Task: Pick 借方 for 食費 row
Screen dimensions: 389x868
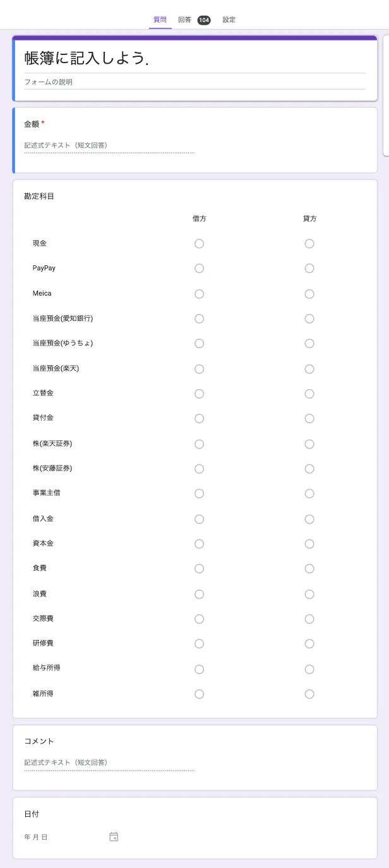Action: pos(200,569)
